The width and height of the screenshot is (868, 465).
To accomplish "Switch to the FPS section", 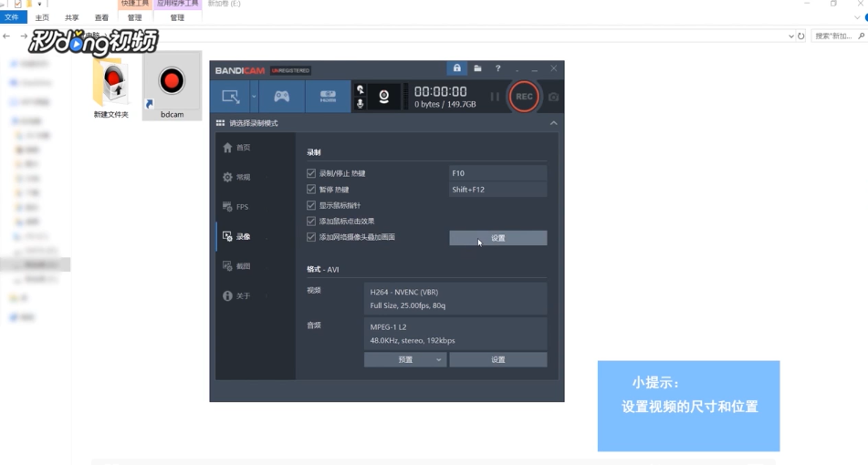I will (x=243, y=207).
